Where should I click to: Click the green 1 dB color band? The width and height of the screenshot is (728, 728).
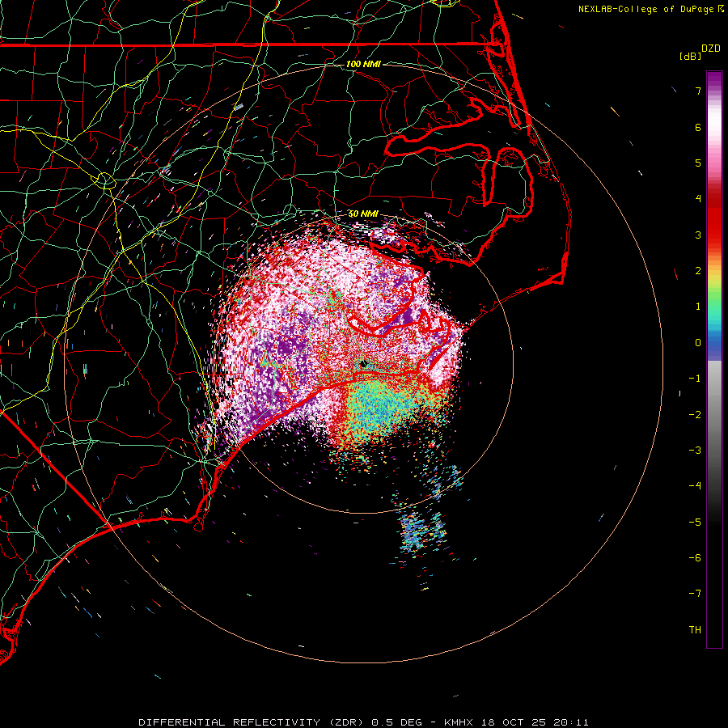pos(714,304)
